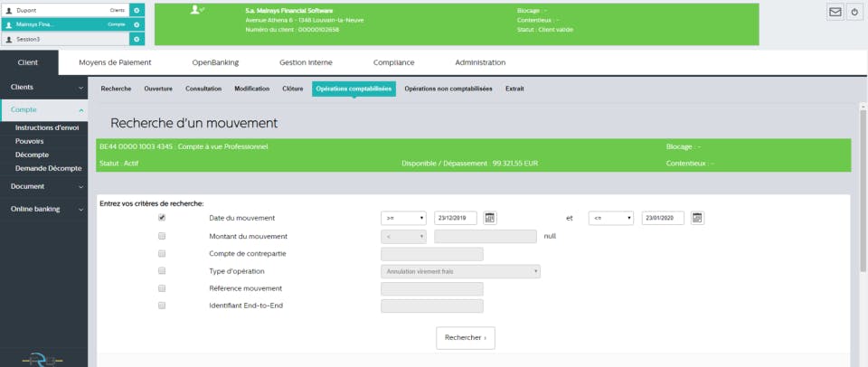Image resolution: width=868 pixels, height=367 pixels.
Task: Open calendar picker for start date
Action: pos(489,218)
